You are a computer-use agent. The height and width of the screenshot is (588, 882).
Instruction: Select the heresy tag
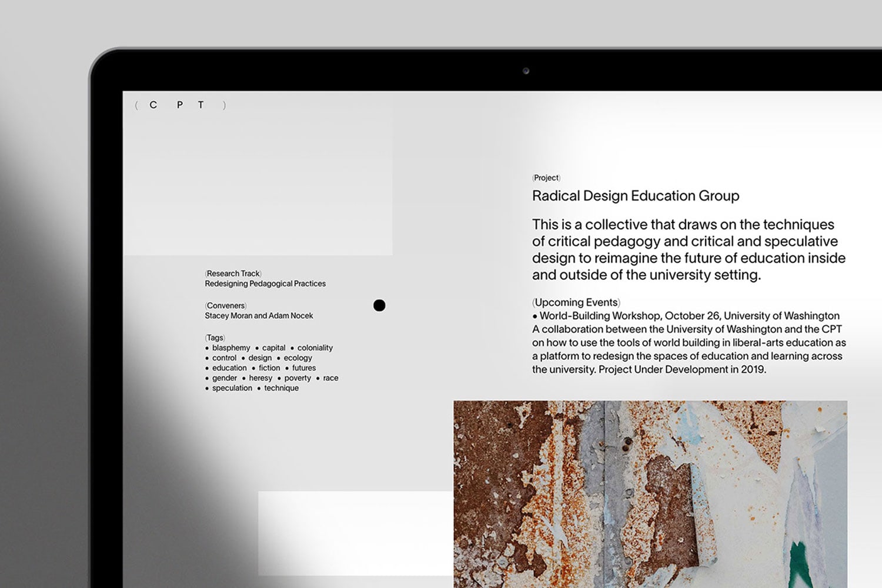pyautogui.click(x=260, y=378)
